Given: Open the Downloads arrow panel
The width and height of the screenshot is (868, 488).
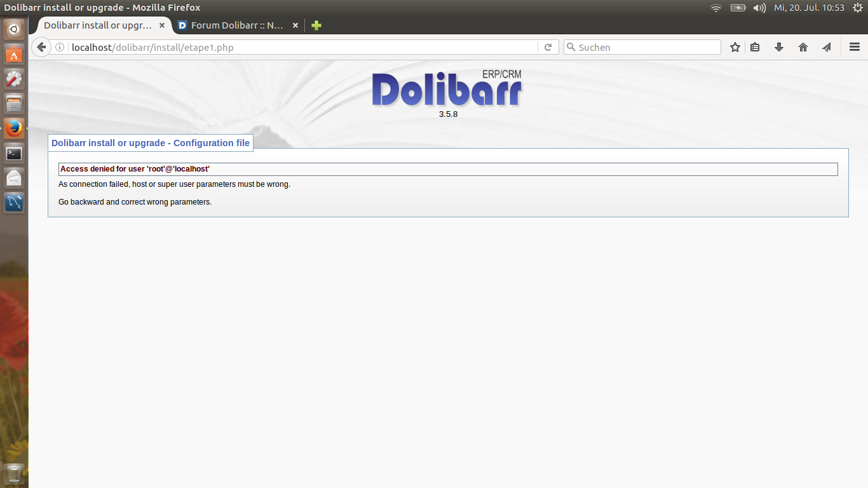Looking at the screenshot, I should [x=779, y=47].
